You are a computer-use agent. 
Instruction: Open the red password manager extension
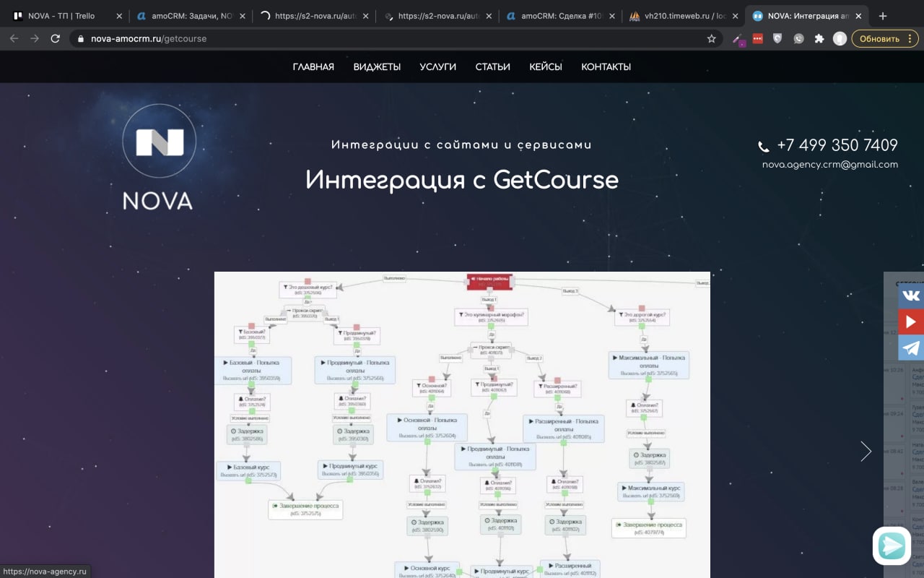[x=757, y=39]
